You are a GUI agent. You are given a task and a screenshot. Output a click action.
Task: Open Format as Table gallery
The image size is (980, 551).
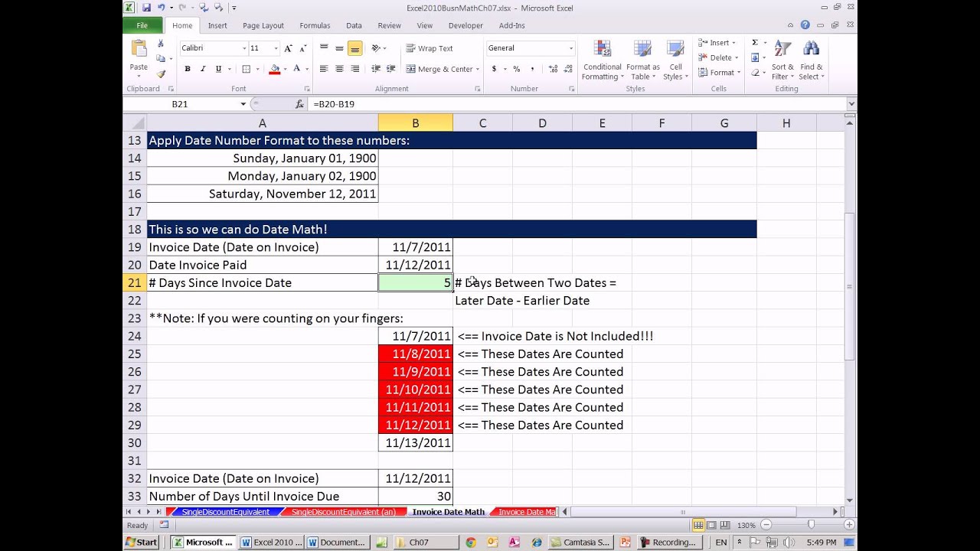pyautogui.click(x=642, y=60)
